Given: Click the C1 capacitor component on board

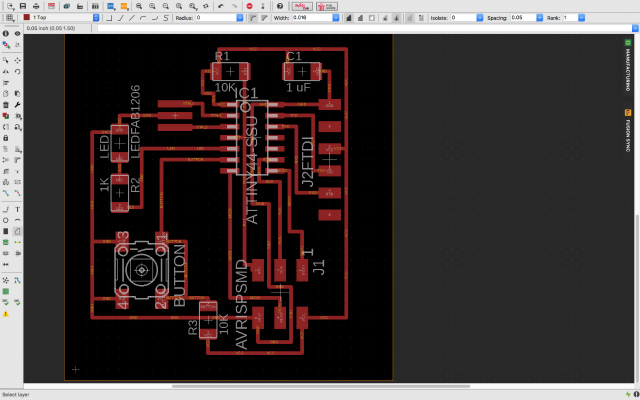Looking at the screenshot, I should (302, 72).
